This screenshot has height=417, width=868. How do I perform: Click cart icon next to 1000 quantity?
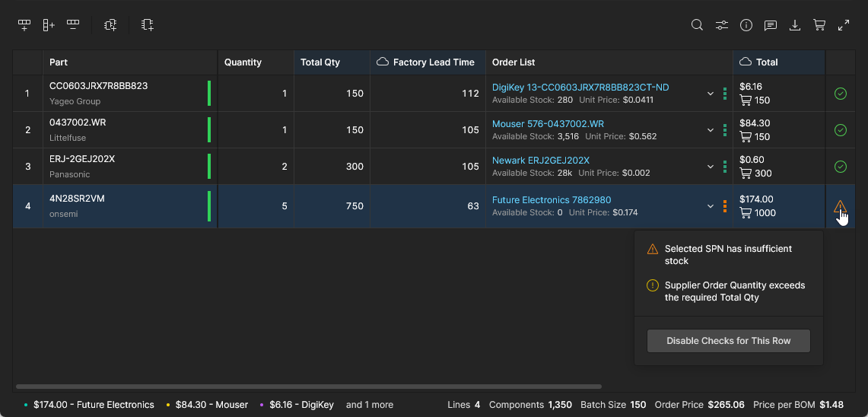click(745, 212)
